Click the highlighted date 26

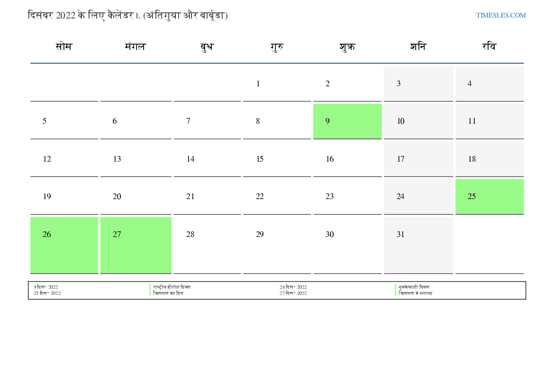pos(64,245)
